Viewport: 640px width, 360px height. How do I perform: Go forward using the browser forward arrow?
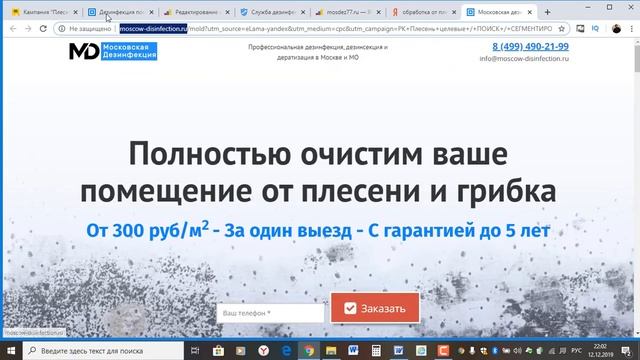(28, 29)
